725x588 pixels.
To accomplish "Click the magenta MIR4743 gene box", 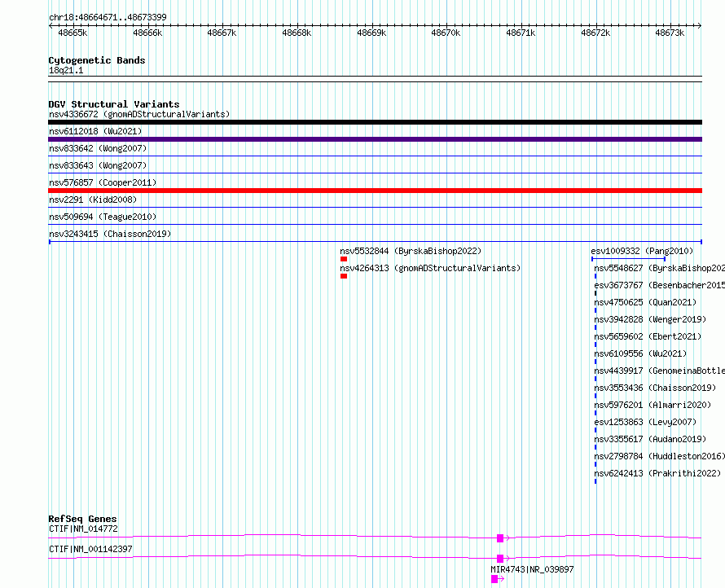I will (x=494, y=579).
